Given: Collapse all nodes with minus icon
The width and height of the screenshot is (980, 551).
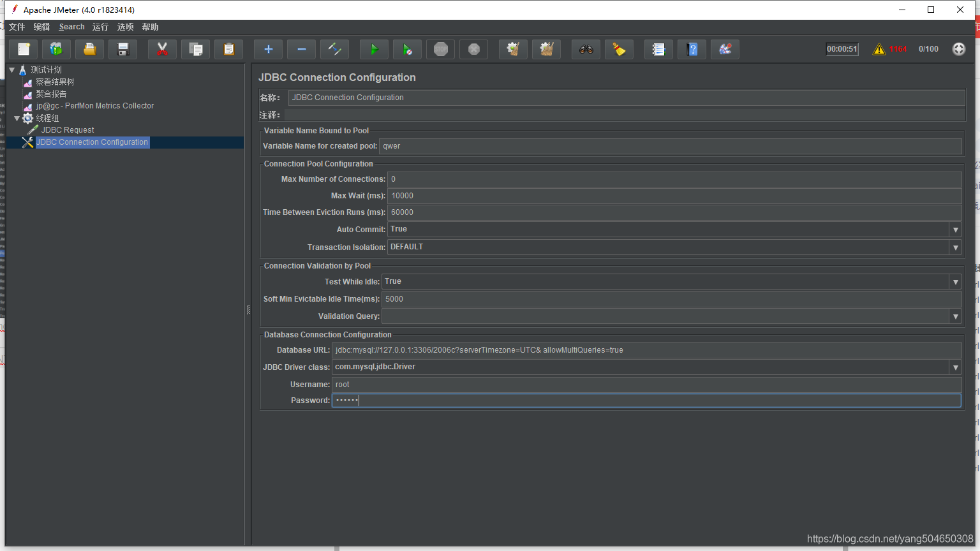Looking at the screenshot, I should 302,49.
